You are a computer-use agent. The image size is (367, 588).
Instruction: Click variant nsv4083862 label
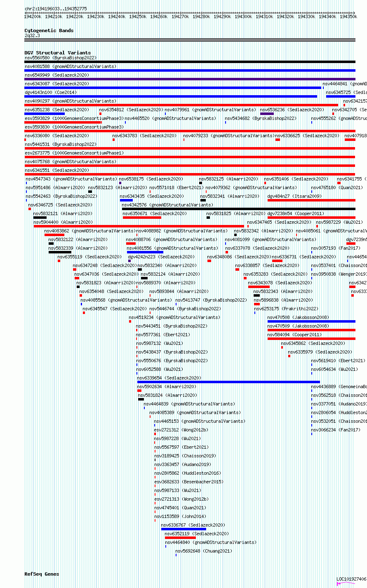(90, 231)
